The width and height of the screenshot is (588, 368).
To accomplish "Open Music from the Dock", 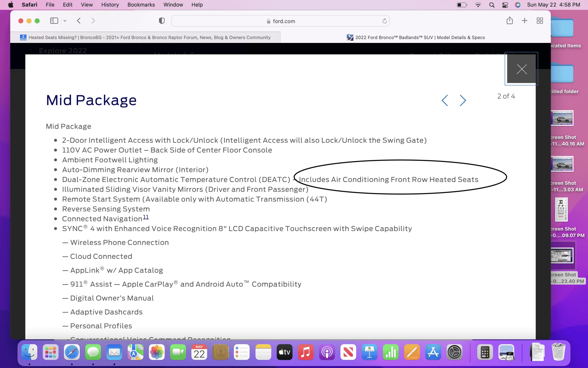I will click(x=306, y=352).
